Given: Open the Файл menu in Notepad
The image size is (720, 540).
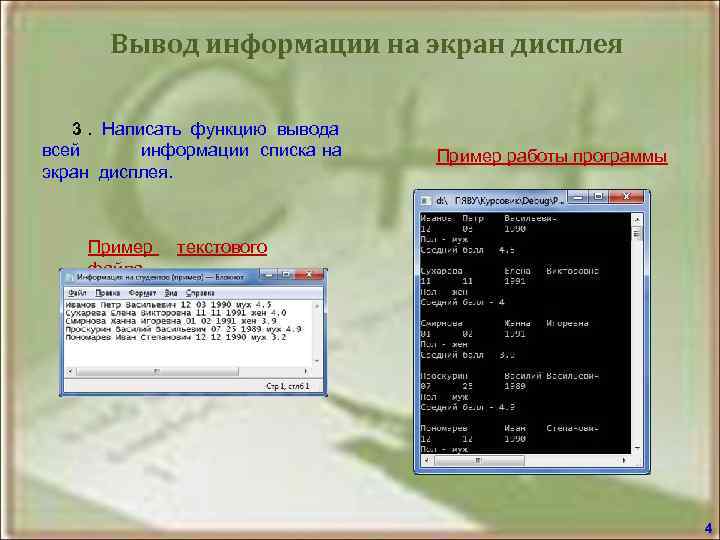Looking at the screenshot, I should (77, 293).
